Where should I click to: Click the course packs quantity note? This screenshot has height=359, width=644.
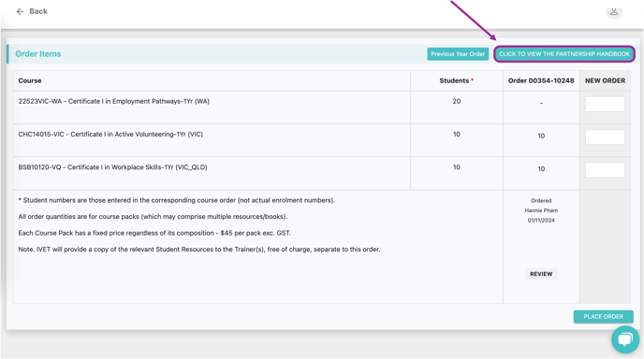click(x=153, y=217)
